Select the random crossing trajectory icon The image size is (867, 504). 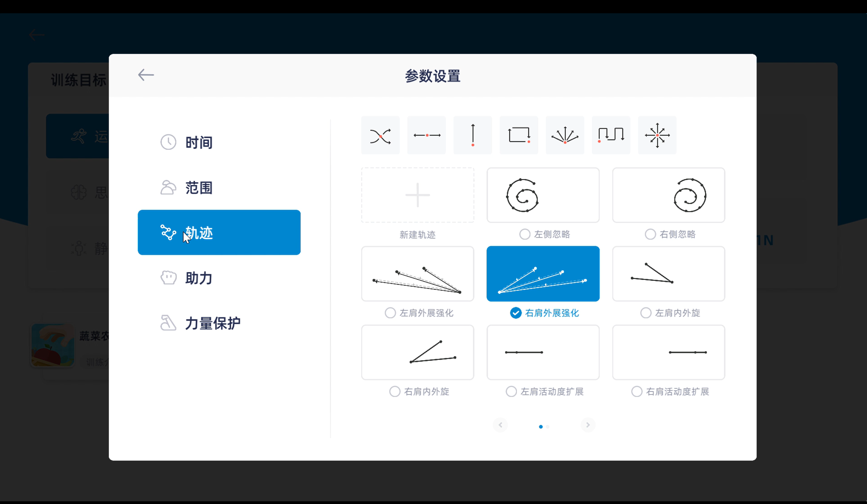pos(380,136)
